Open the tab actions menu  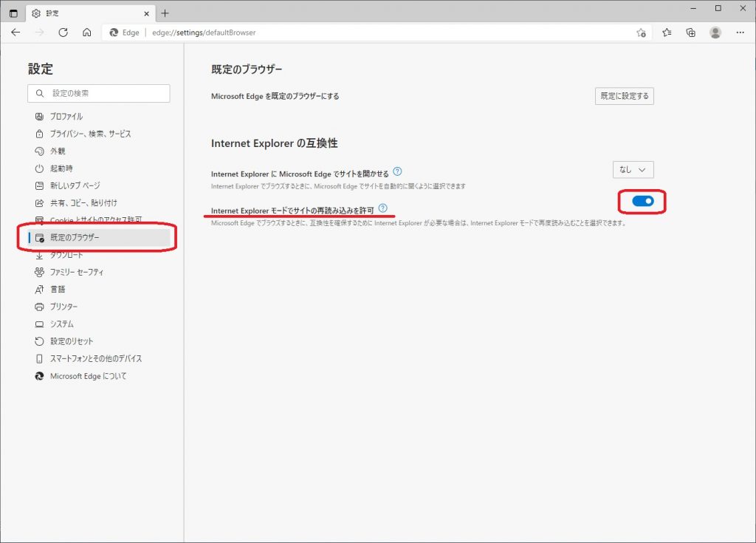tap(13, 13)
